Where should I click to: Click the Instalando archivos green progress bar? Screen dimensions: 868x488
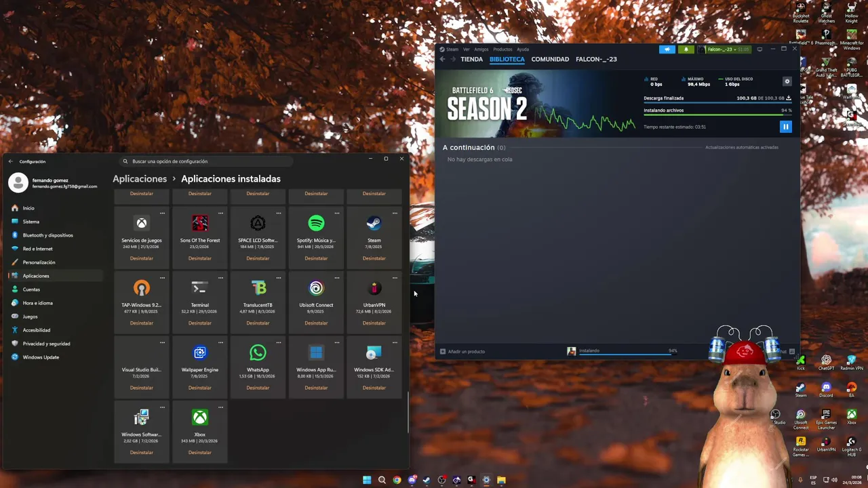[x=717, y=115]
